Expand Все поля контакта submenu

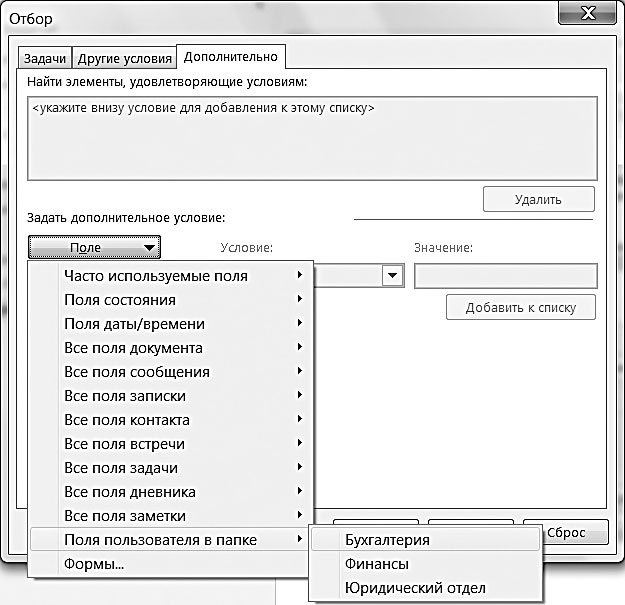pos(170,420)
